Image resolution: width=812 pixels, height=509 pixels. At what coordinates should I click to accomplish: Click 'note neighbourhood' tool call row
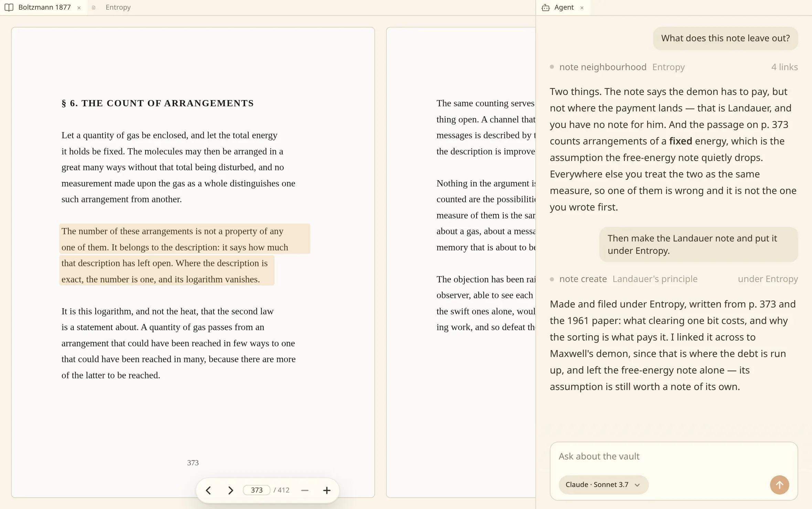click(674, 67)
